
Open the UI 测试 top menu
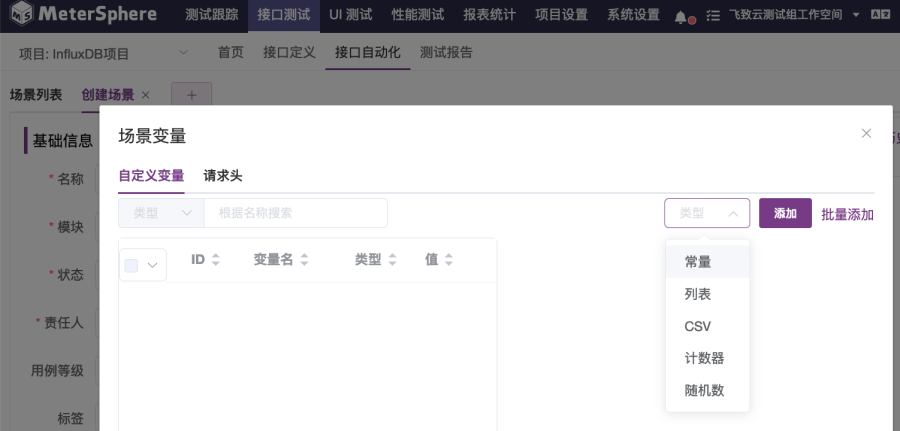click(351, 15)
